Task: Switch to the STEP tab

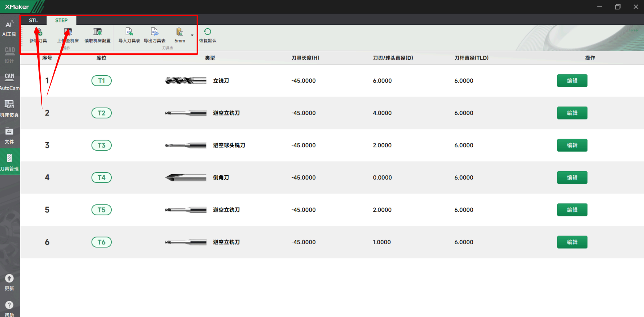Action: pyautogui.click(x=62, y=20)
